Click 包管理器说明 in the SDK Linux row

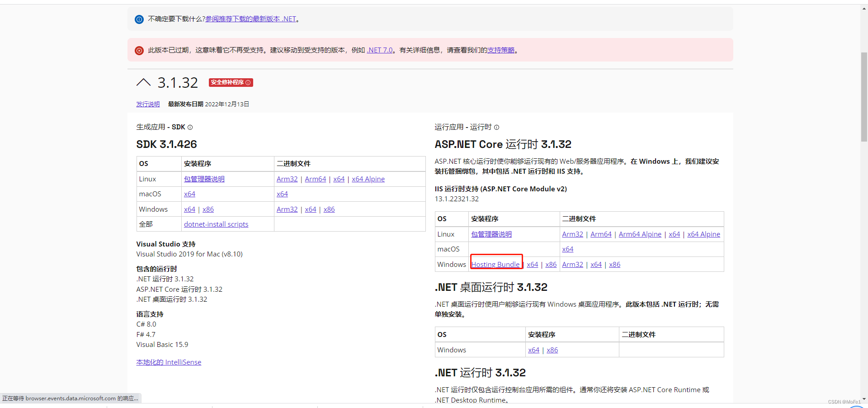(203, 179)
